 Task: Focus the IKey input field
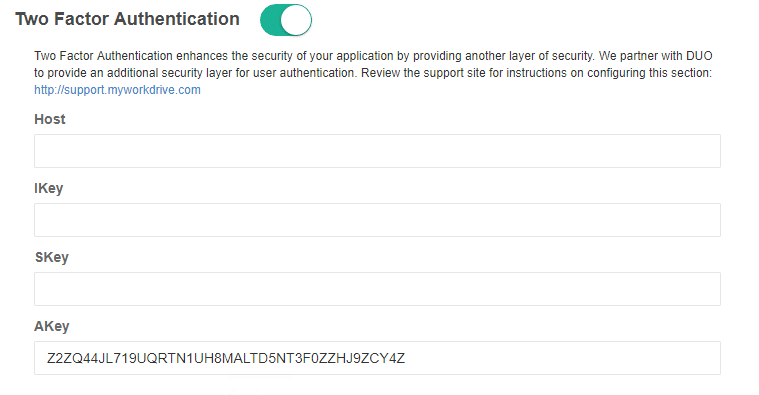(377, 220)
